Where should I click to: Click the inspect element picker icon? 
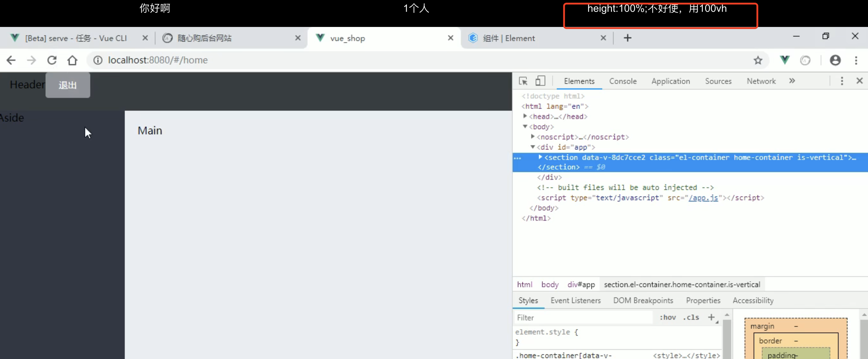click(x=523, y=81)
